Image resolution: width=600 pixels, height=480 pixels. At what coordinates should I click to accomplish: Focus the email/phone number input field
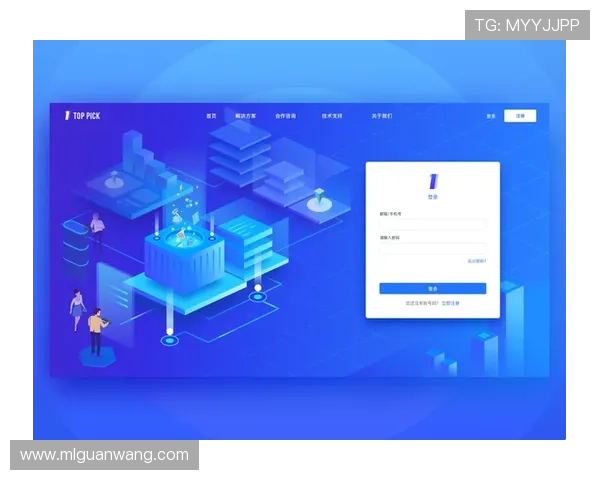[x=433, y=224]
